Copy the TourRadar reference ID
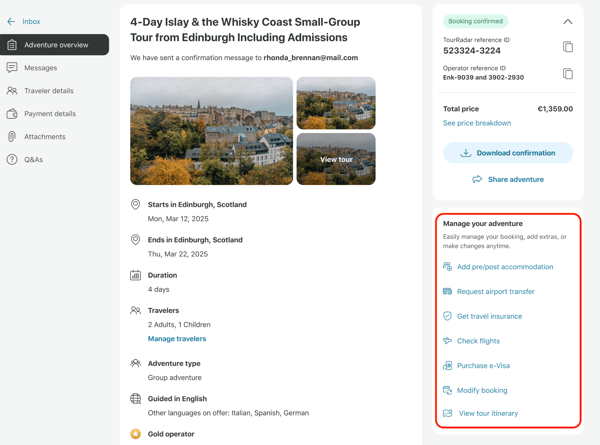This screenshot has height=445, width=600. [x=568, y=47]
